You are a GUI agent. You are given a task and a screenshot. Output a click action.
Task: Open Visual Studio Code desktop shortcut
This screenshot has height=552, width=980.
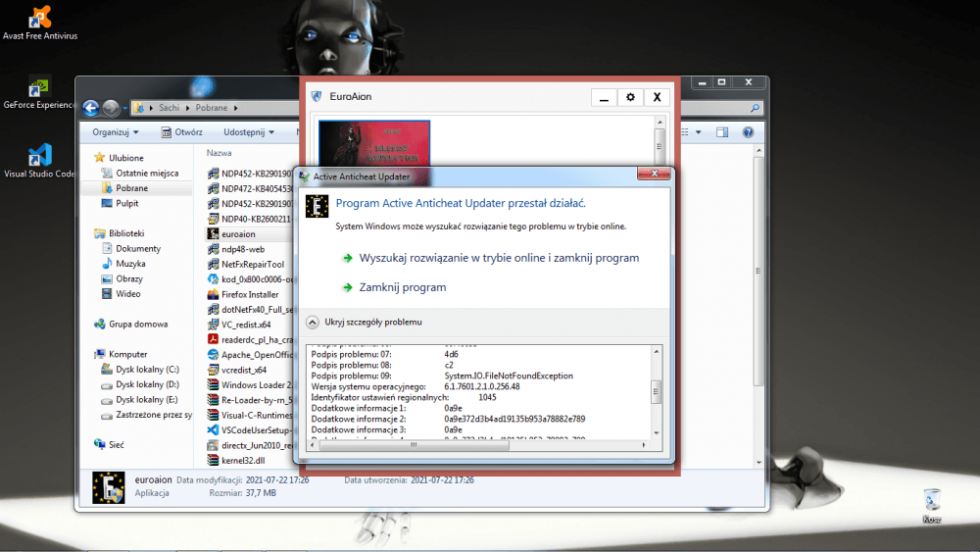click(x=40, y=159)
